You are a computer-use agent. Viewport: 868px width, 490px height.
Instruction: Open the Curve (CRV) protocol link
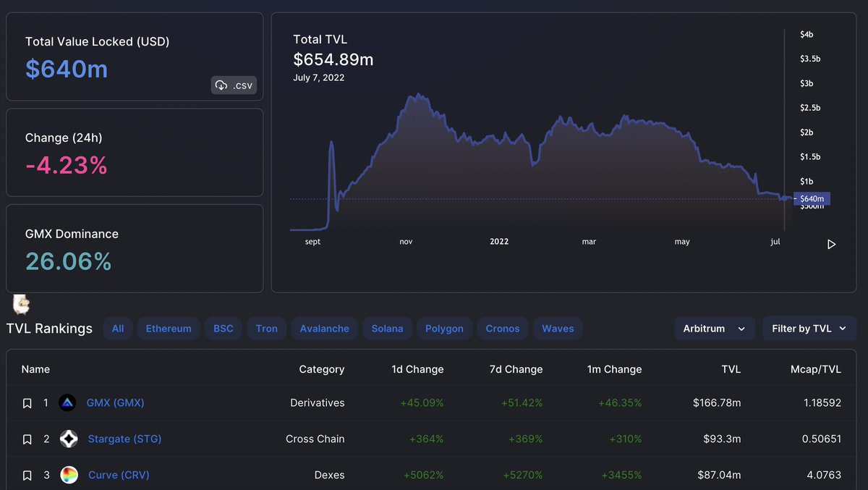[x=118, y=475]
